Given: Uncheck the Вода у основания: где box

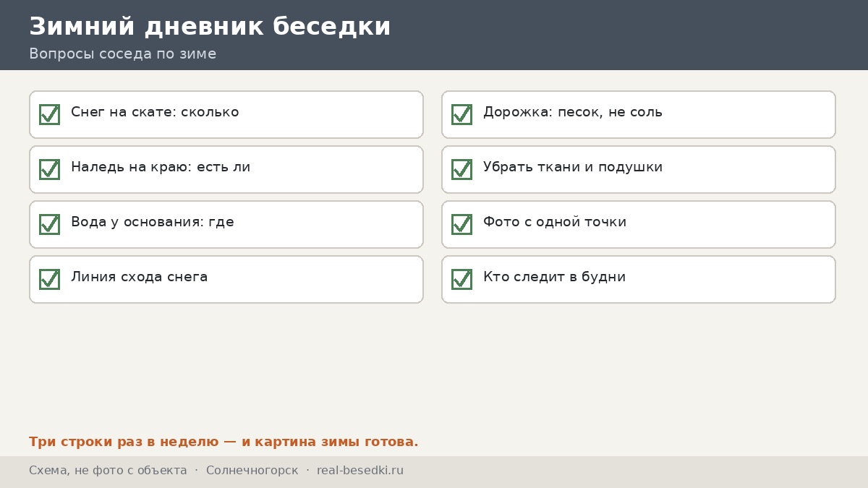Looking at the screenshot, I should click(x=49, y=224).
